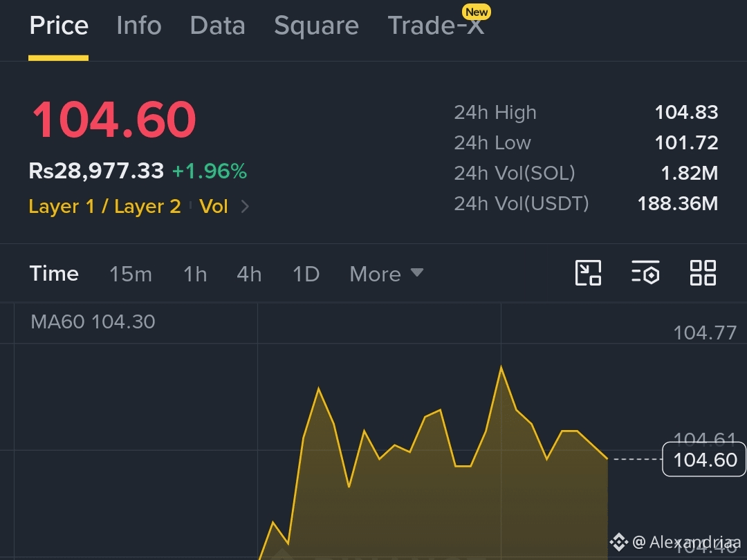Click the chevron next to Vol tag
This screenshot has width=747, height=560.
click(245, 206)
